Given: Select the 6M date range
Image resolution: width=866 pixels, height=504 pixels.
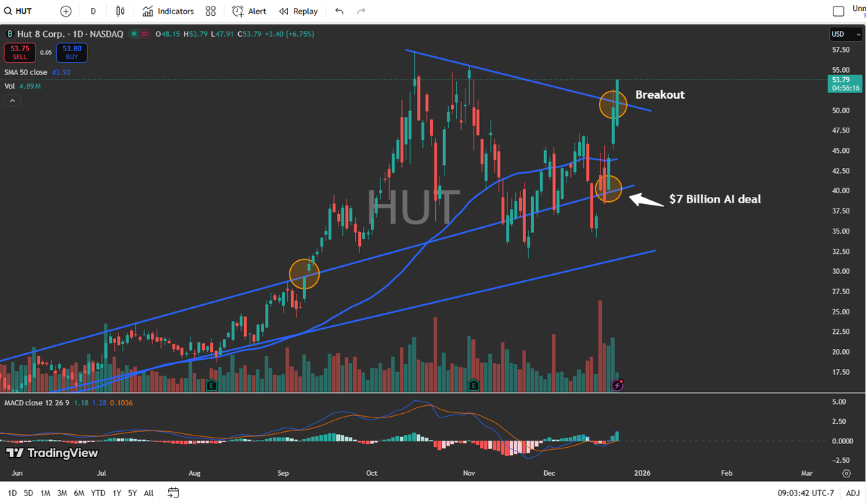Looking at the screenshot, I should tap(79, 493).
